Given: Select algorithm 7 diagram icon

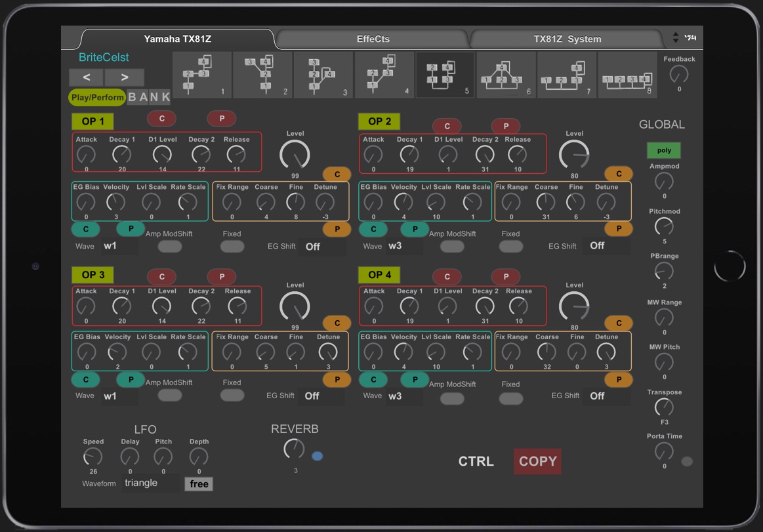Looking at the screenshot, I should click(x=566, y=75).
